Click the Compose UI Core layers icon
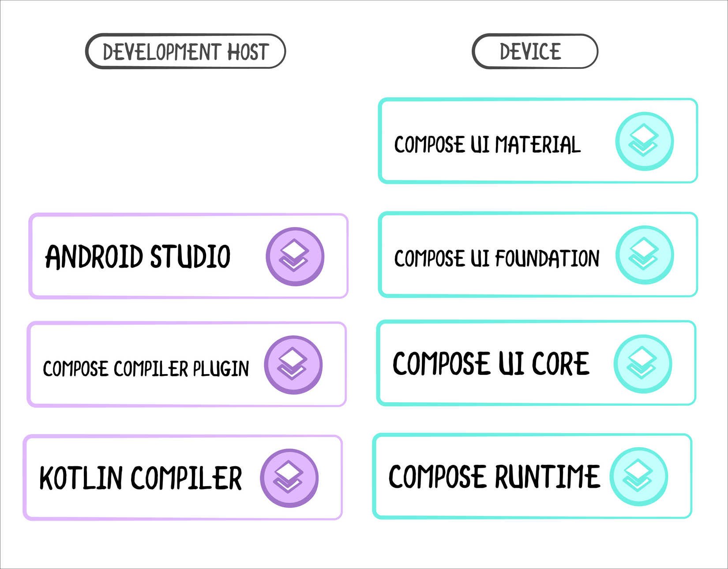Viewport: 728px width, 569px height. pyautogui.click(x=642, y=364)
